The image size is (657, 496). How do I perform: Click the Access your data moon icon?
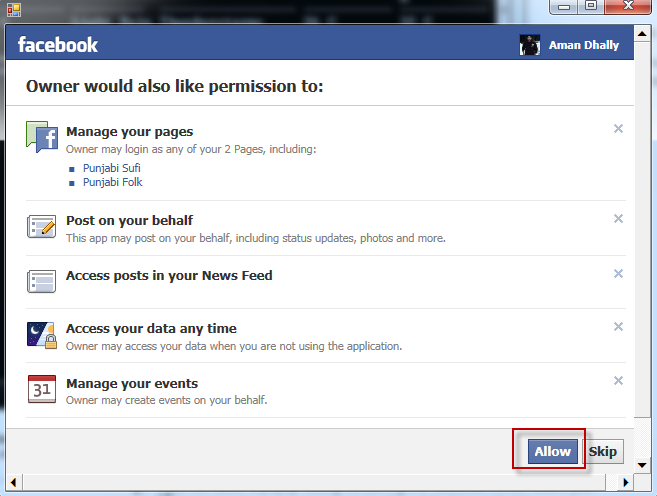click(x=41, y=334)
